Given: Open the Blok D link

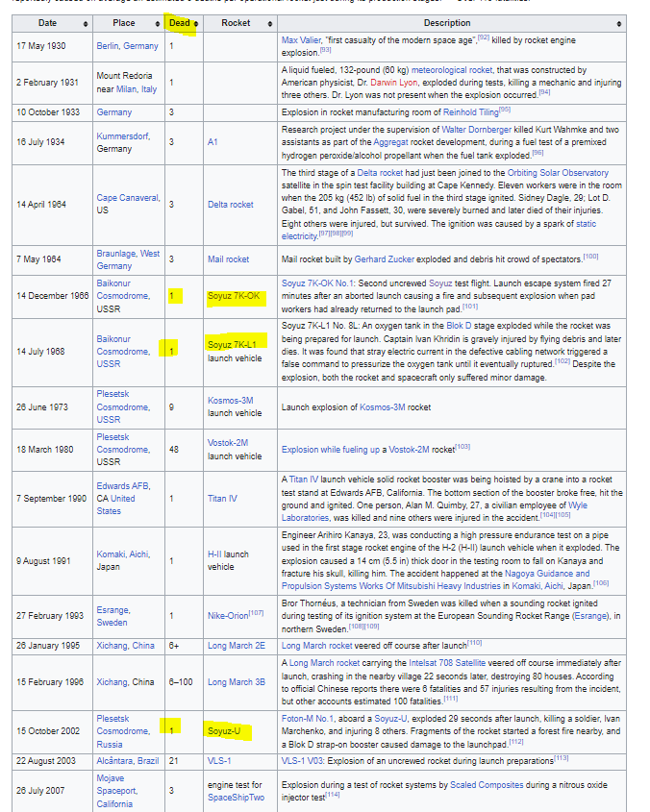Looking at the screenshot, I should (x=459, y=326).
